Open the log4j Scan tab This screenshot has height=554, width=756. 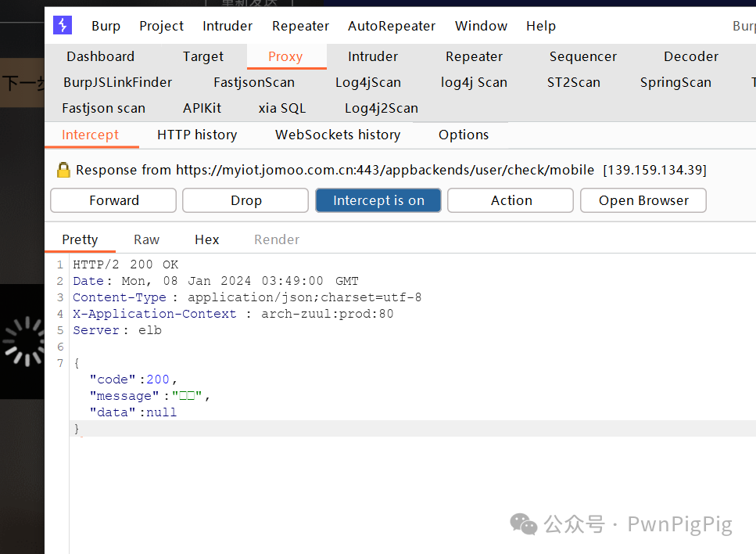coord(474,82)
